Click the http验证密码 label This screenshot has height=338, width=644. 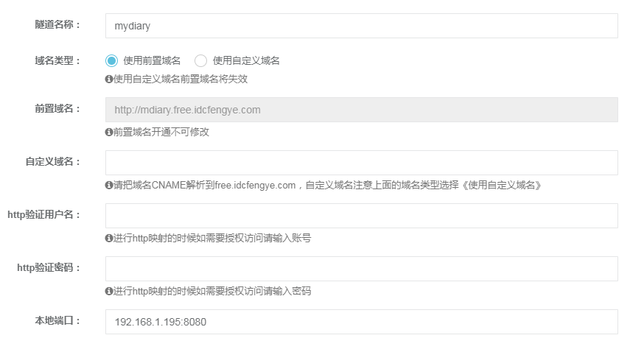[49, 268]
